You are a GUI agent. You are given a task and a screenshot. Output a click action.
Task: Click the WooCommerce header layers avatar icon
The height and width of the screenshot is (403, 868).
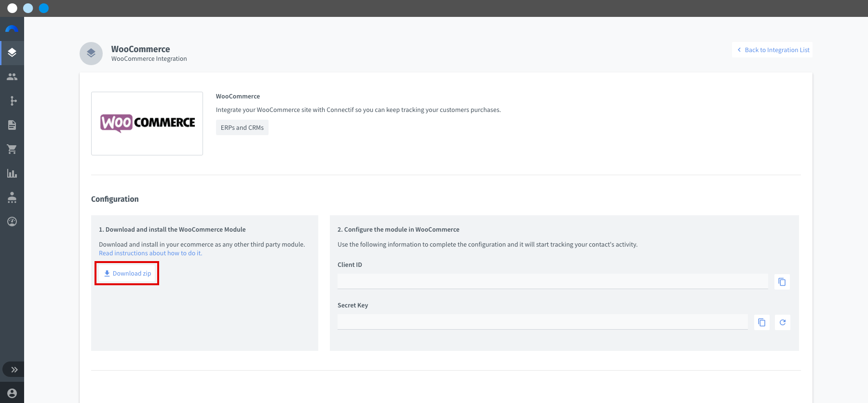coord(91,54)
